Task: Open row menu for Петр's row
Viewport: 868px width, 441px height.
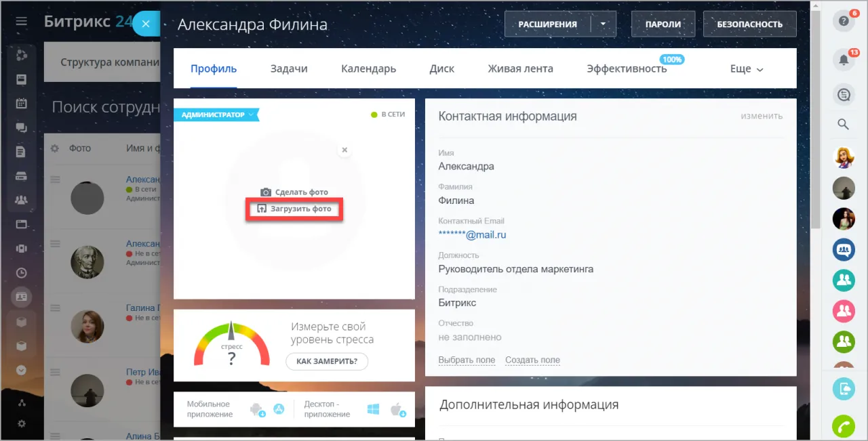Action: point(56,372)
